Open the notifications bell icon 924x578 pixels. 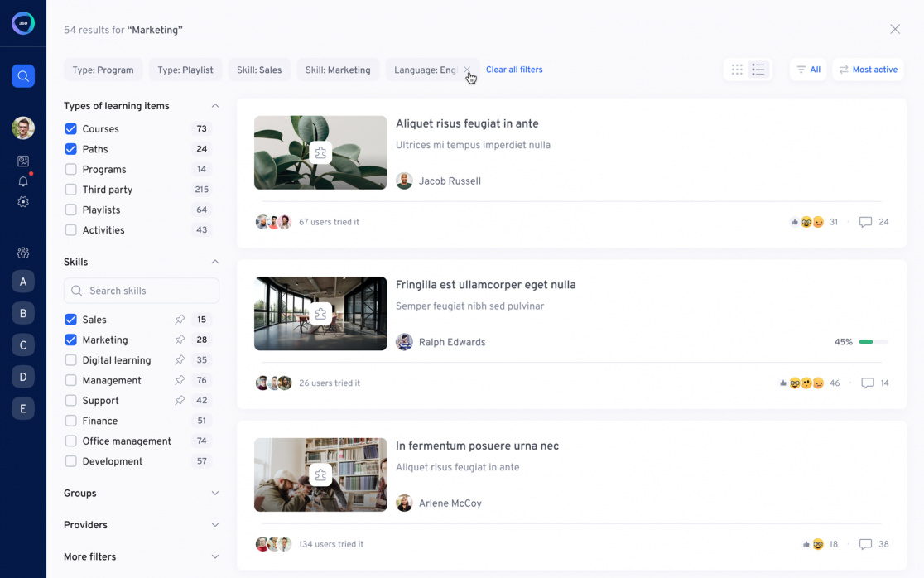(23, 181)
